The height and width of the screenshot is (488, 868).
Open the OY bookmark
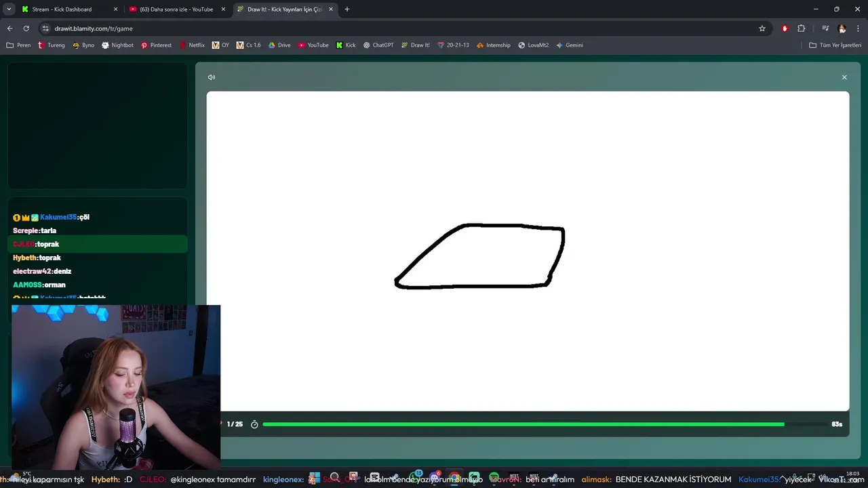[x=220, y=45]
